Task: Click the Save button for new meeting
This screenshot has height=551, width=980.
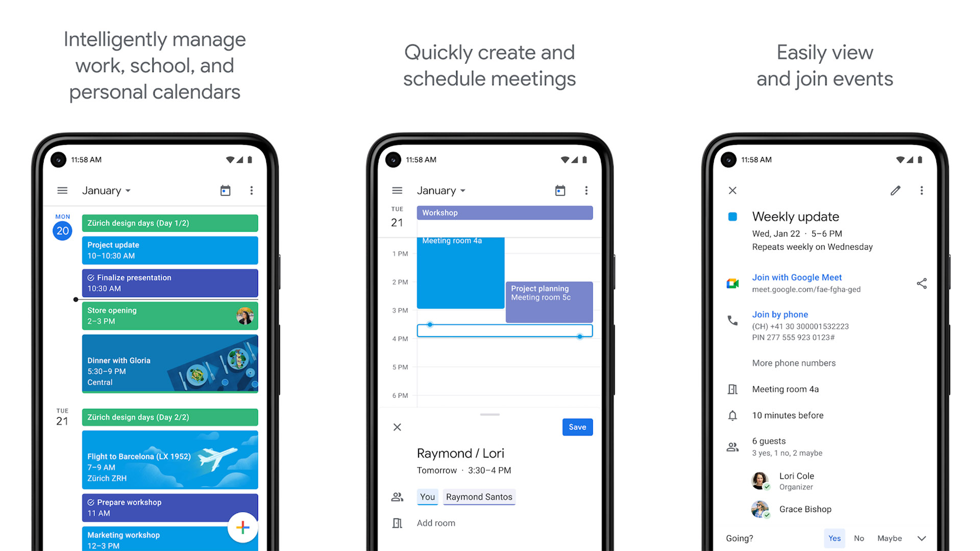Action: click(x=576, y=427)
